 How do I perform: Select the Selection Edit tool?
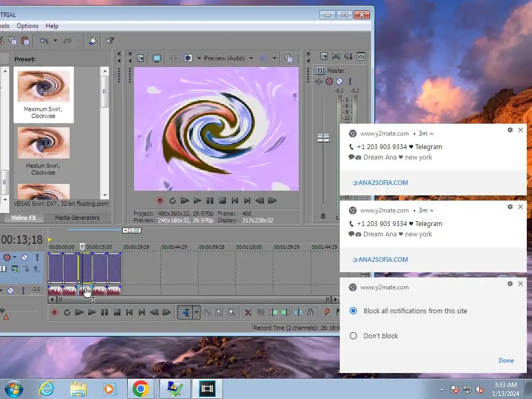pos(219,312)
